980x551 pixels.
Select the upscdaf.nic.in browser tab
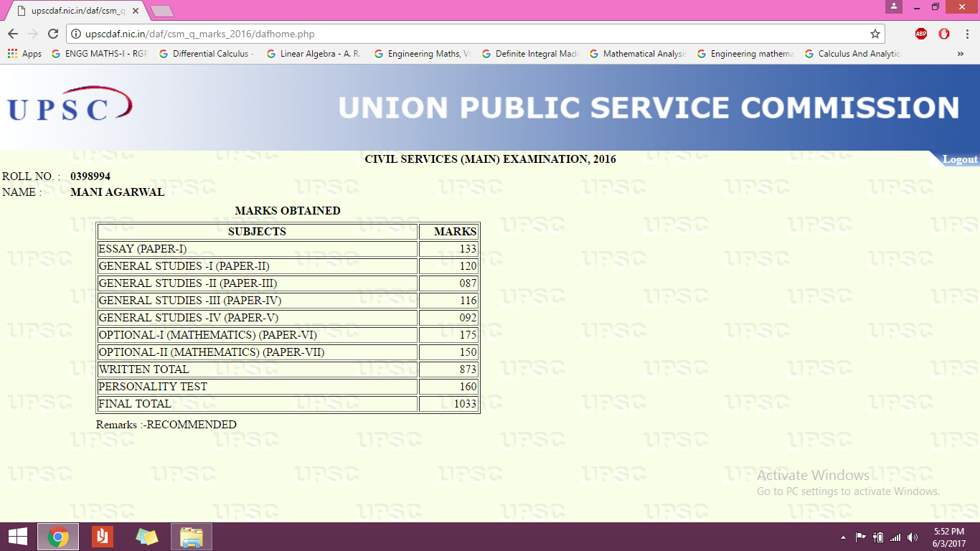(75, 11)
